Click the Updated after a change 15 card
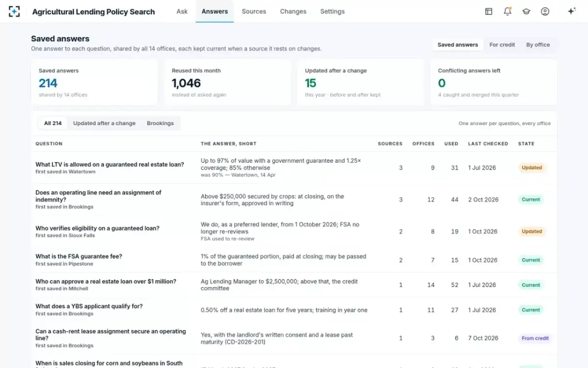Image resolution: width=588 pixels, height=368 pixels. click(361, 82)
